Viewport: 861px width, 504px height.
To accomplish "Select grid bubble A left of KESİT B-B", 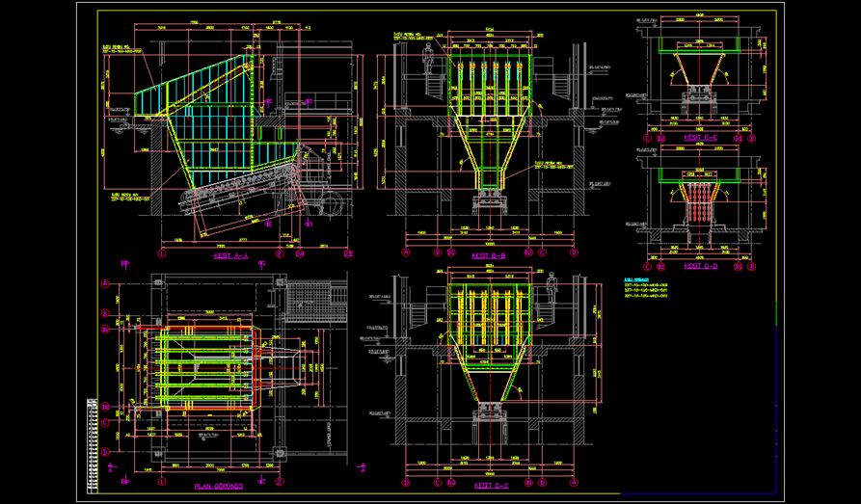I will click(x=406, y=252).
